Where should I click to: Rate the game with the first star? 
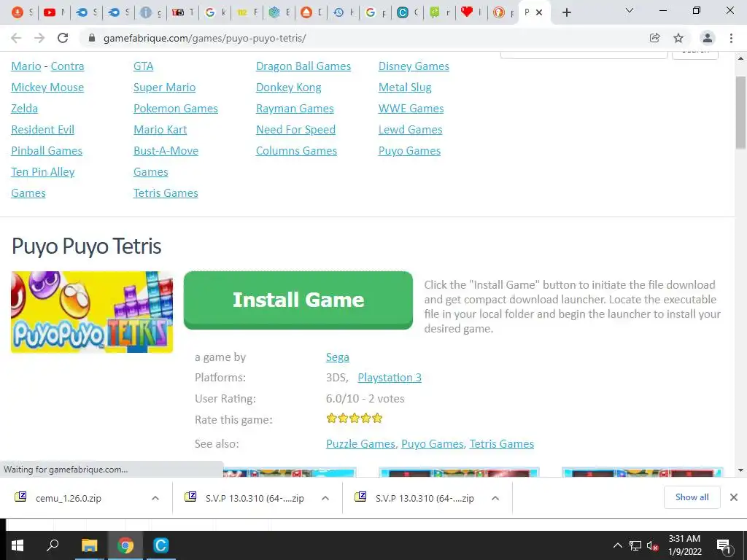click(332, 418)
